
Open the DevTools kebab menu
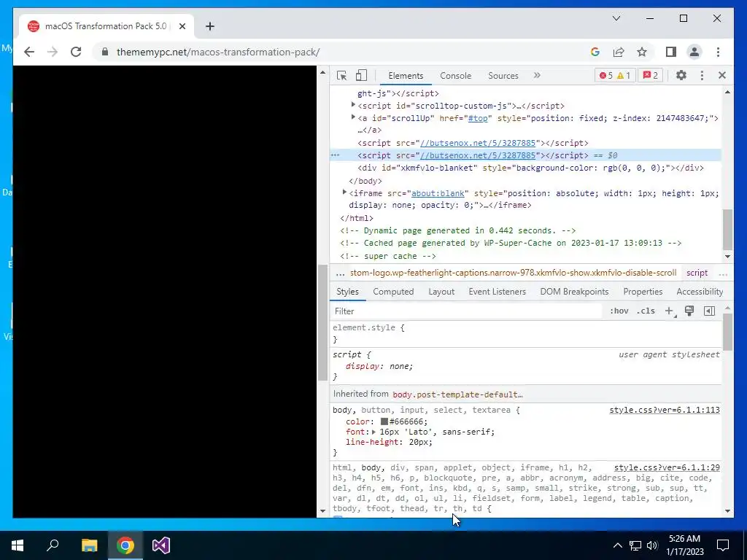click(702, 75)
